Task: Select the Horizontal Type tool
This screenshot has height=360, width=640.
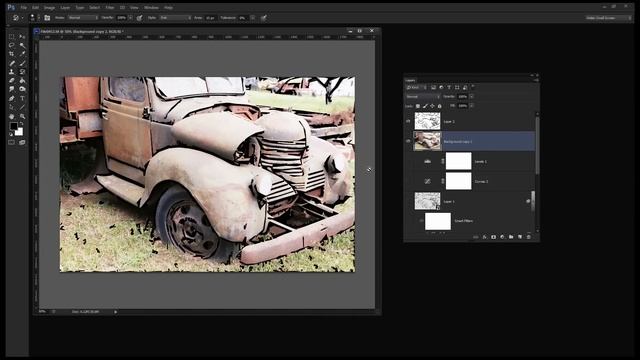Action: 22,98
